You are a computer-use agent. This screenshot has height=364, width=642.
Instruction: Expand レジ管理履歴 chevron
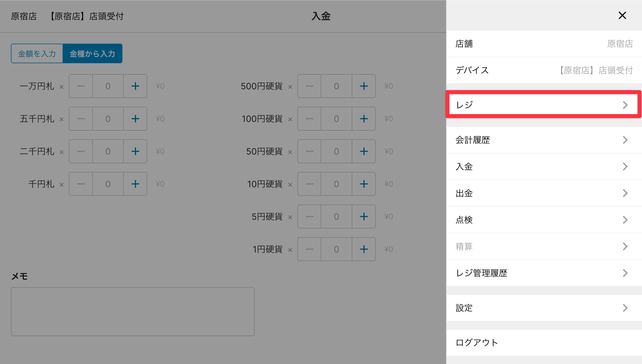(625, 273)
